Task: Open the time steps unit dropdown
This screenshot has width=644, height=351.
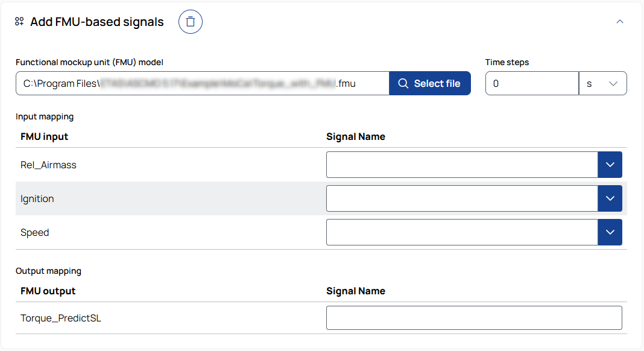Action: click(x=602, y=84)
